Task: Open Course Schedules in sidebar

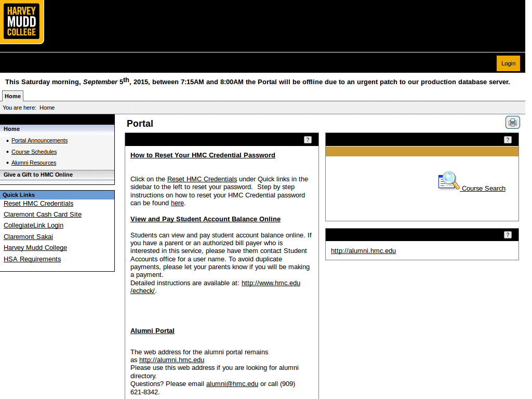Action: click(34, 152)
